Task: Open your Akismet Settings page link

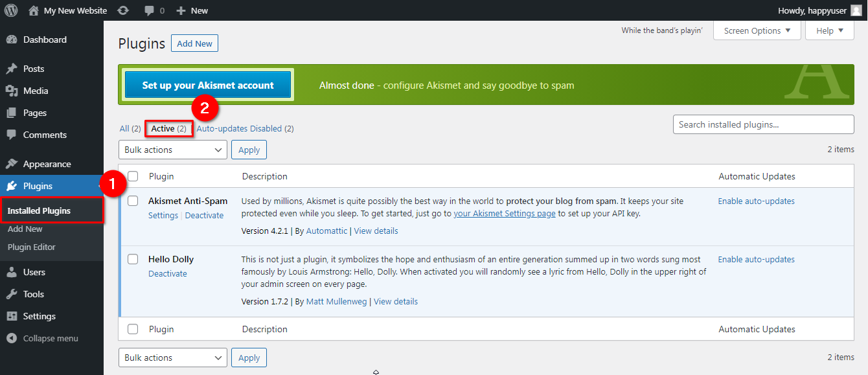Action: [x=505, y=214]
